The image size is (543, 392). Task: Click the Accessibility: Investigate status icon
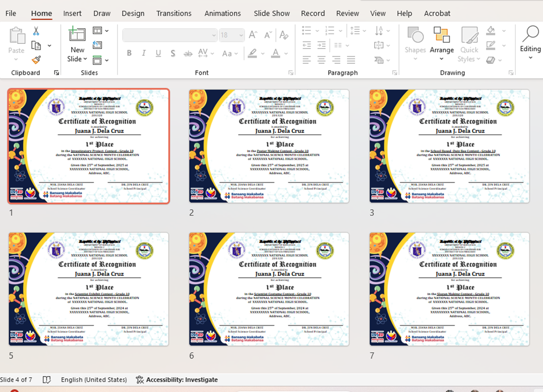[x=140, y=379]
